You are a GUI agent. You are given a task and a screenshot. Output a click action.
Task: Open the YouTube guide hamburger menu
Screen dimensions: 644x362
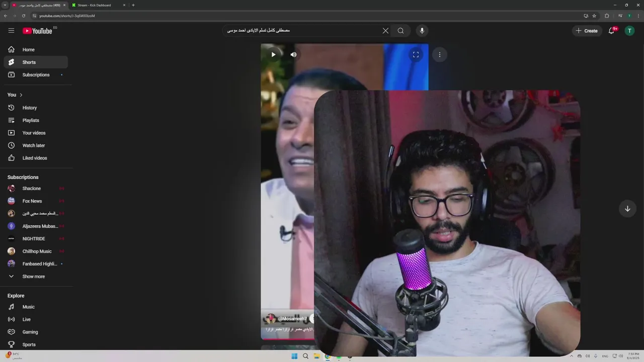(x=11, y=31)
